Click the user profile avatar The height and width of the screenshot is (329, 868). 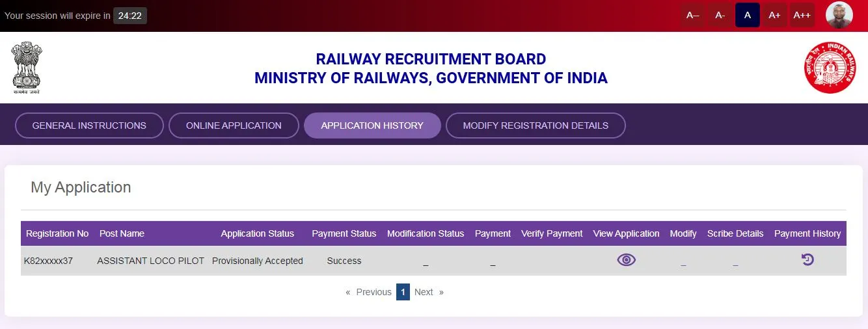(839, 15)
